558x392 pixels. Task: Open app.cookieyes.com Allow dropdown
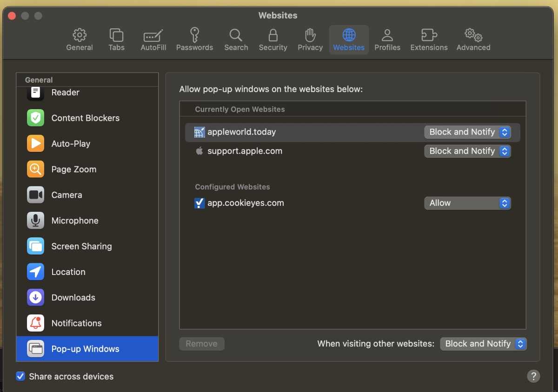[467, 203]
